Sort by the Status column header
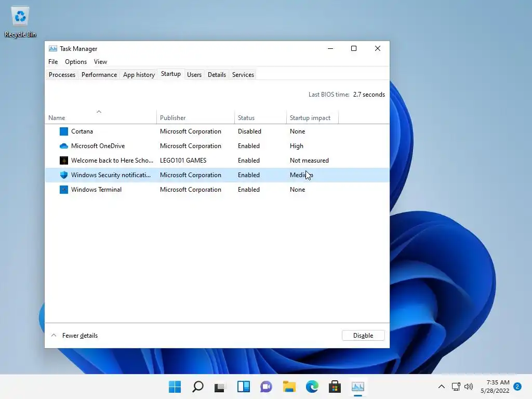Viewport: 532px width, 399px height. pyautogui.click(x=260, y=118)
